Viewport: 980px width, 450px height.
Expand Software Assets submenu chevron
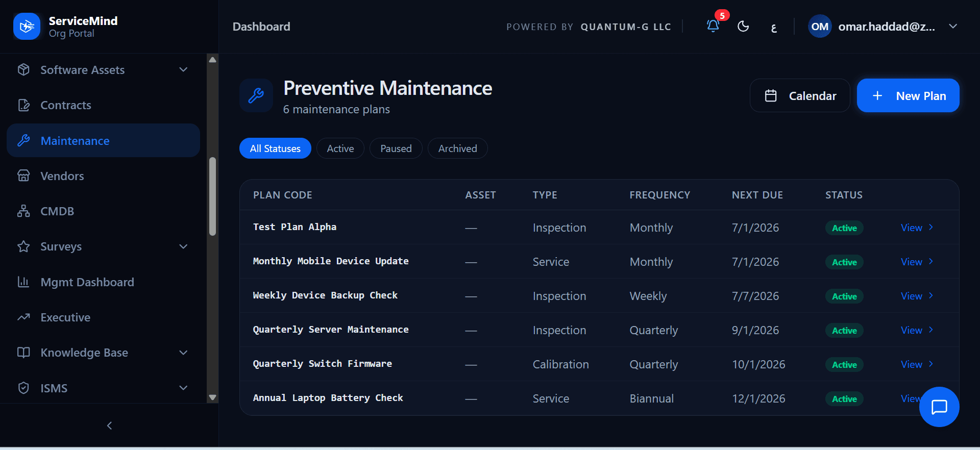click(183, 69)
